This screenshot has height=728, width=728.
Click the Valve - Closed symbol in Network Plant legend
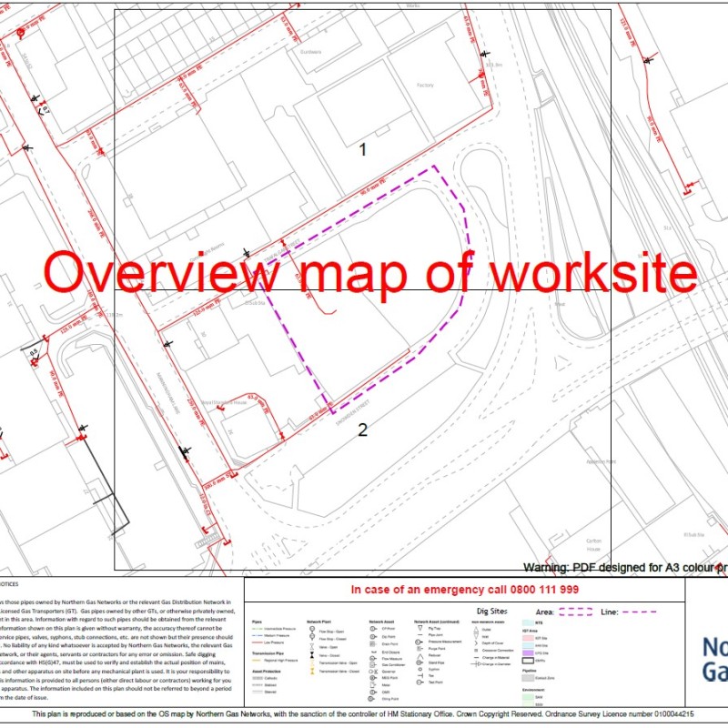click(312, 655)
